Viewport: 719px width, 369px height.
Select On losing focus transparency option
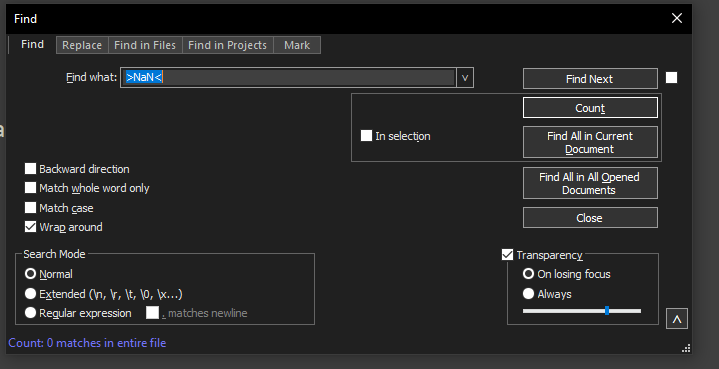tap(528, 274)
